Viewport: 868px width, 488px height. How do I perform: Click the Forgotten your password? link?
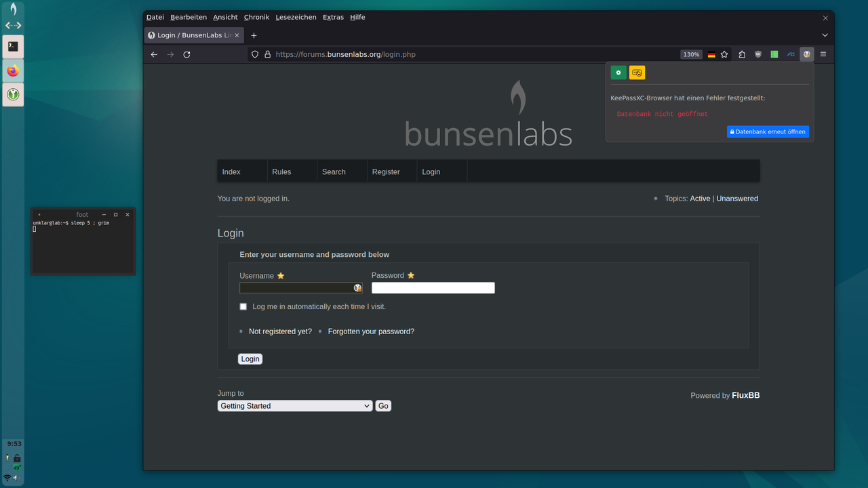(371, 331)
